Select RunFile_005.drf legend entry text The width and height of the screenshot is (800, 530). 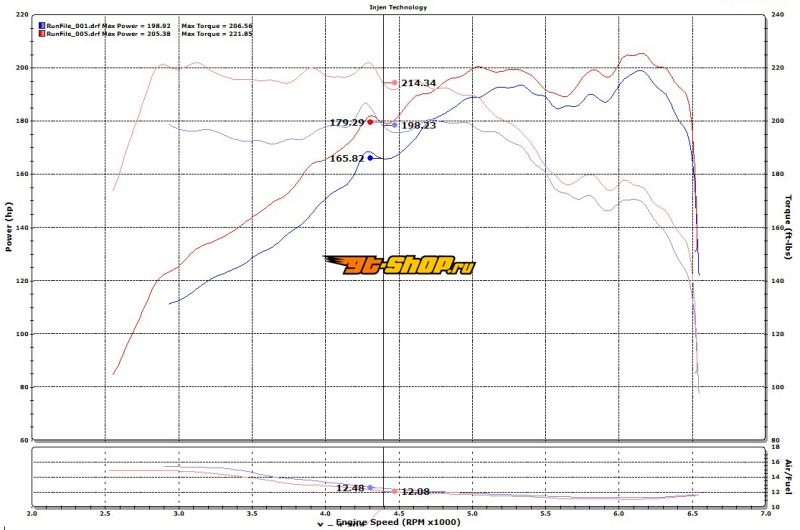coord(71,33)
